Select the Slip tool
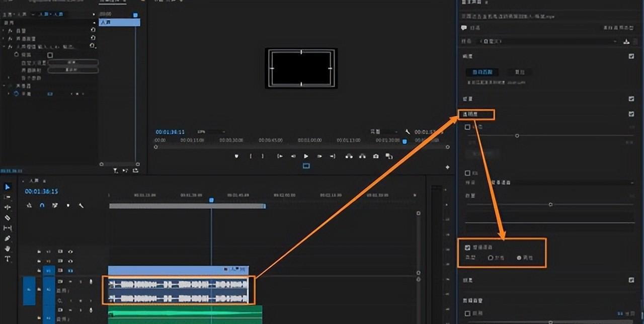 8,228
